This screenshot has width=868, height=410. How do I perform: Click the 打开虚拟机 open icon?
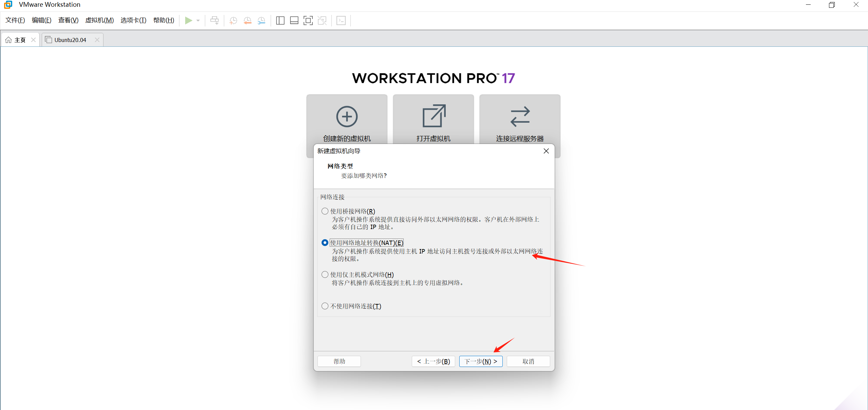tap(433, 116)
